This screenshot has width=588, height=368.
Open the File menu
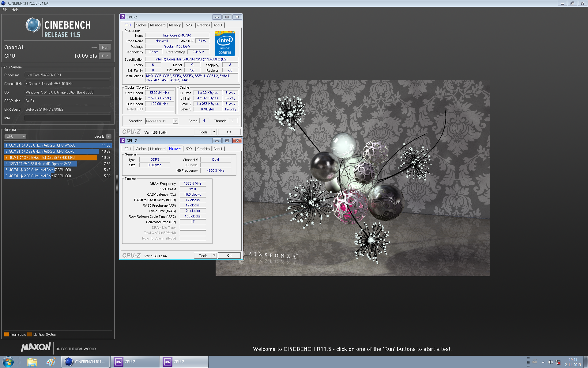point(5,10)
